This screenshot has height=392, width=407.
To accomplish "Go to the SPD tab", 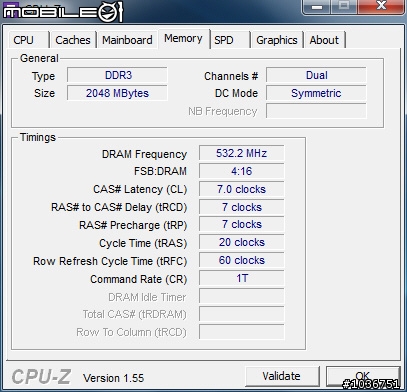I will point(230,40).
